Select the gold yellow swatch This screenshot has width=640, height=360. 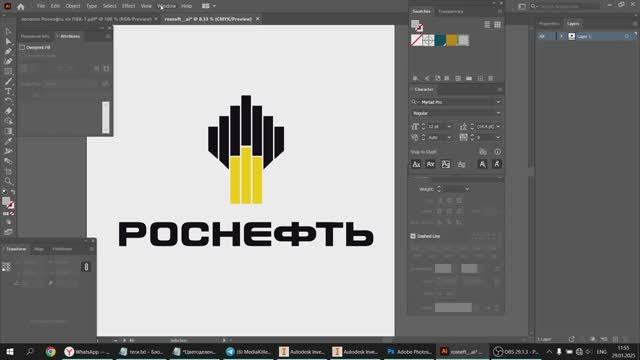452,40
